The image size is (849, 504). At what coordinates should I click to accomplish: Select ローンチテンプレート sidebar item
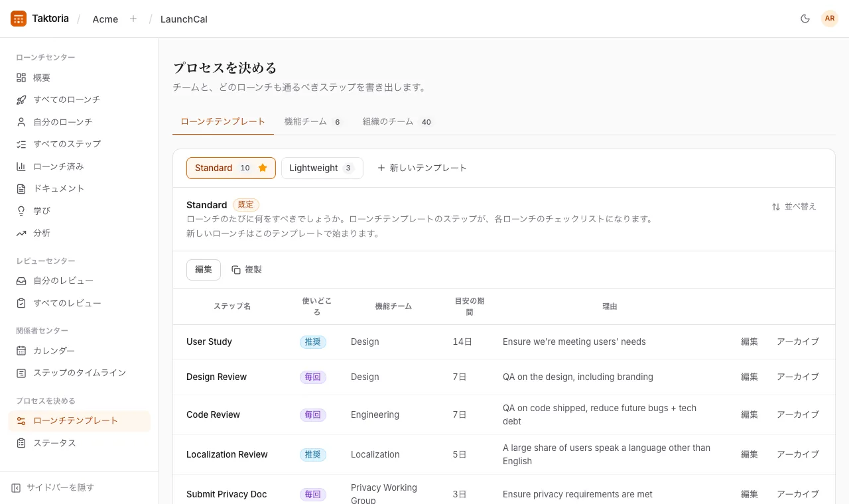click(x=79, y=420)
